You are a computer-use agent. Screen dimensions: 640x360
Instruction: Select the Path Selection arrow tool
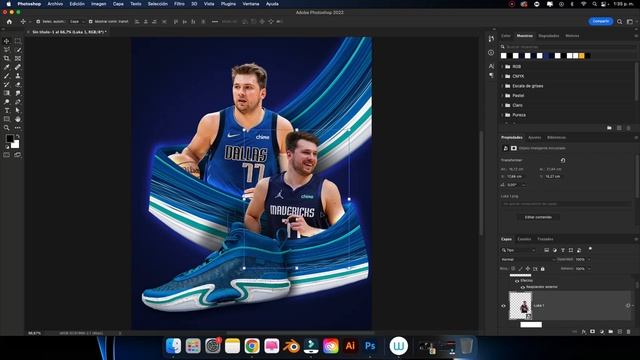coord(18,111)
